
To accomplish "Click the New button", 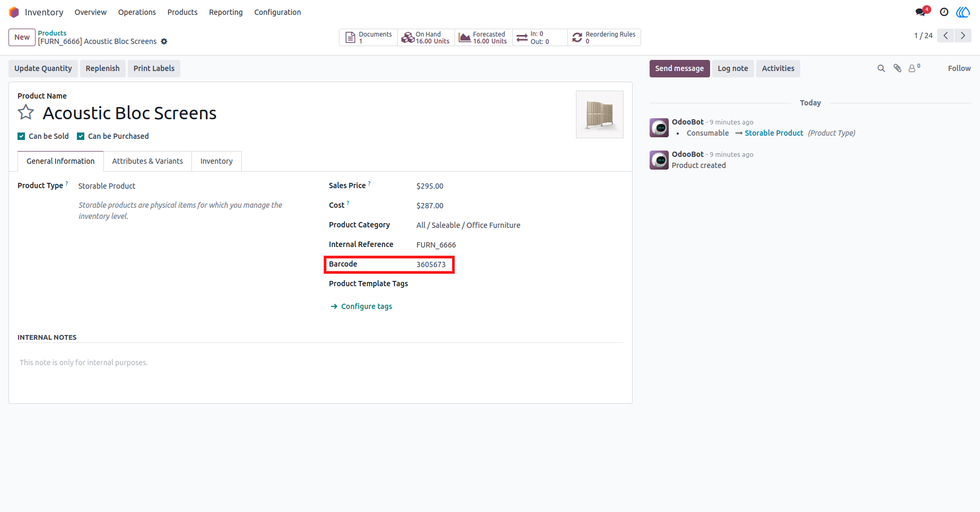I will click(22, 37).
